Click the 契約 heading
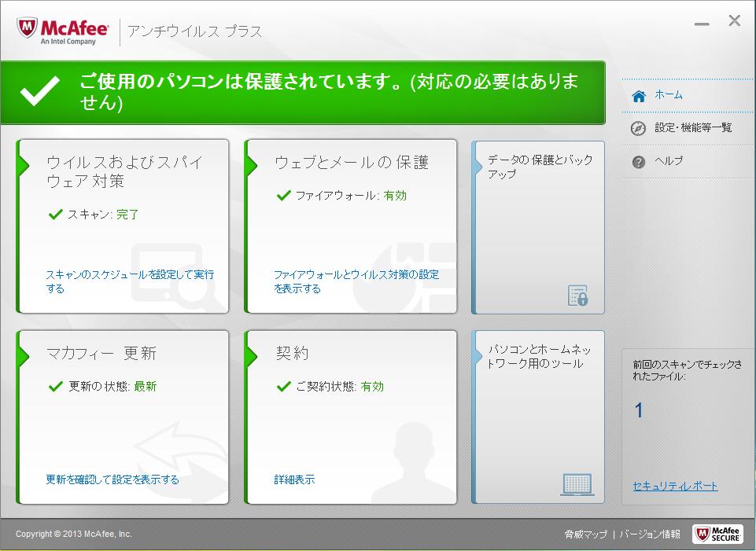This screenshot has height=551, width=756. [292, 353]
